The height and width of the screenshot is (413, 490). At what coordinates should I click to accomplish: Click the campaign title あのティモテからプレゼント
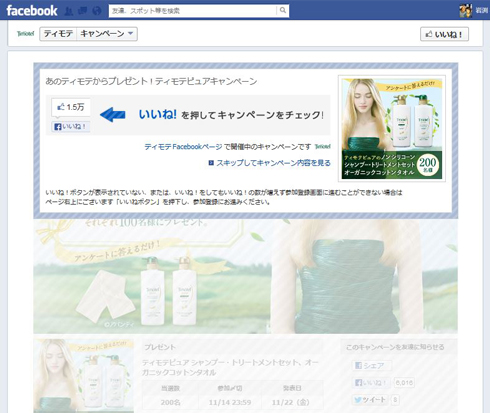(151, 81)
